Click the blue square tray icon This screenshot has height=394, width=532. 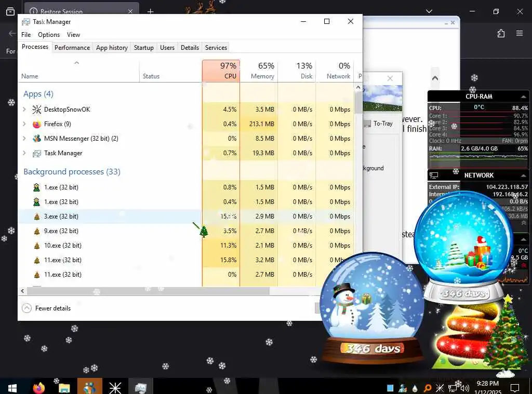390,388
